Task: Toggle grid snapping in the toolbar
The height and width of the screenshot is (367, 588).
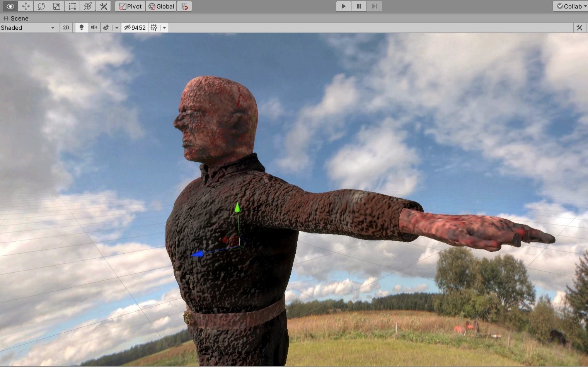Action: click(x=184, y=6)
